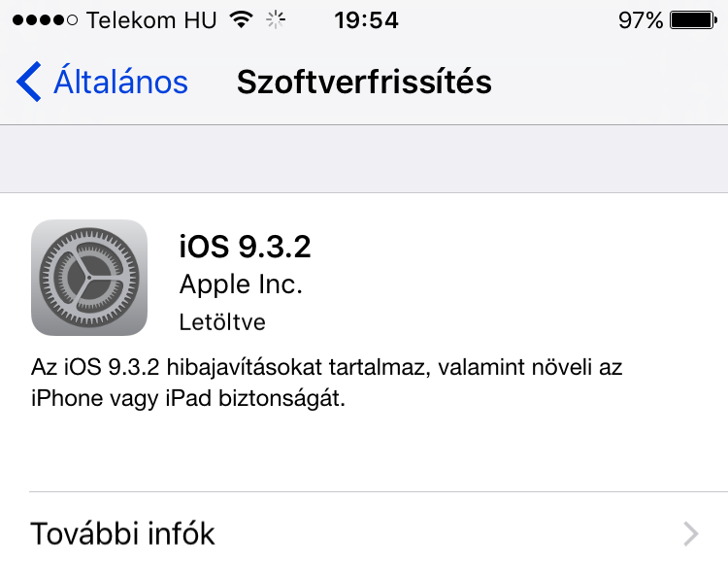The image size is (728, 568).
Task: Click the network activity spinner
Action: pyautogui.click(x=276, y=20)
